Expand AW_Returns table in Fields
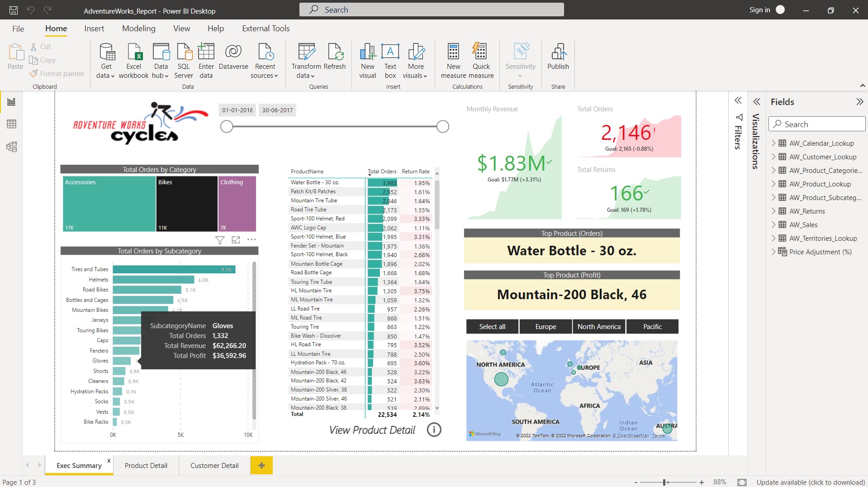 coord(773,211)
